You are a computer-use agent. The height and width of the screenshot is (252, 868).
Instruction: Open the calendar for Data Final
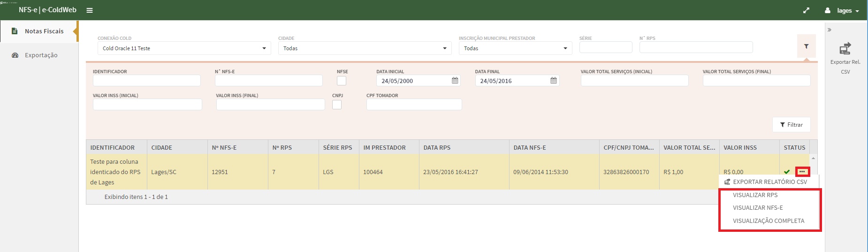coord(553,81)
